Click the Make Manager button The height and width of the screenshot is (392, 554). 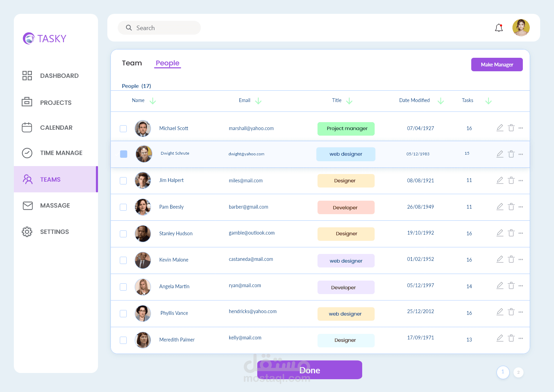click(497, 64)
